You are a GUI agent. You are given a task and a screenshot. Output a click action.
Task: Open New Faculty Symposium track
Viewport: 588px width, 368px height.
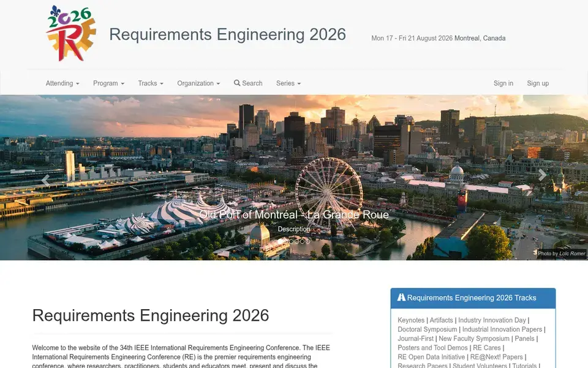click(x=474, y=339)
